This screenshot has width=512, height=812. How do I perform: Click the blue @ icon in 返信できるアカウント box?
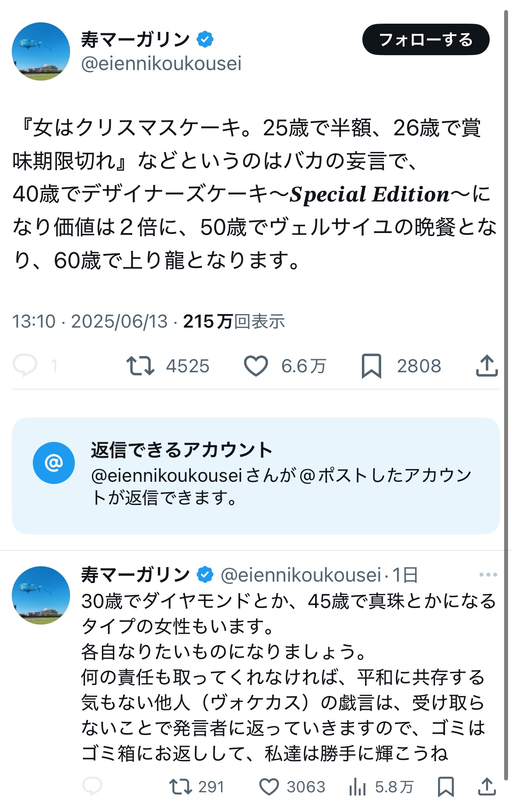coord(54,463)
